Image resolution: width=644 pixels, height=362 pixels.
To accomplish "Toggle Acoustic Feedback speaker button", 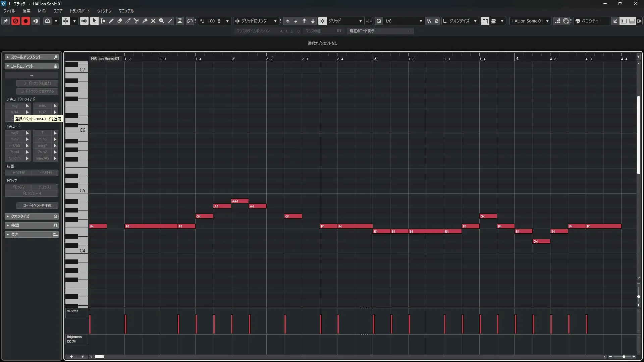I will (x=84, y=21).
